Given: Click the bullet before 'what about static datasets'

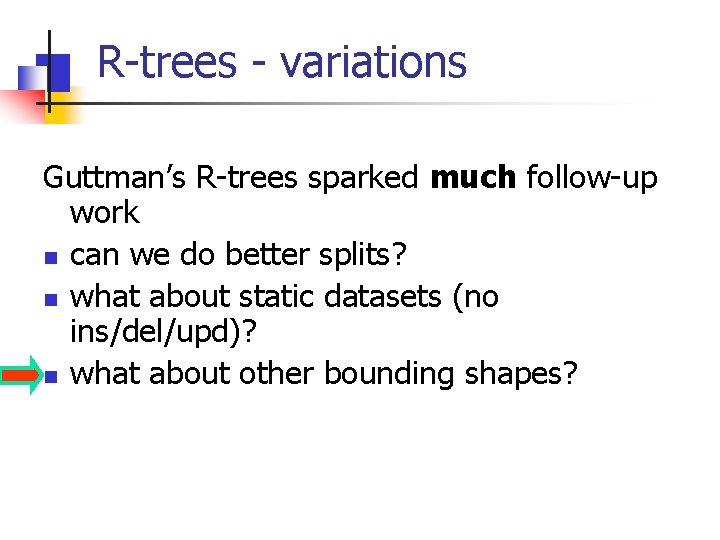Looking at the screenshot, I should click(x=48, y=299).
